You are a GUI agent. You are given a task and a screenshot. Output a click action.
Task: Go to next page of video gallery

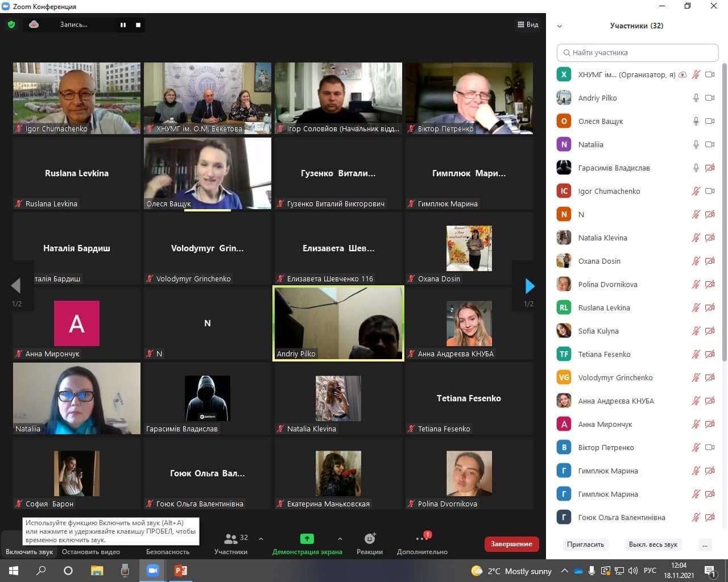(x=530, y=286)
